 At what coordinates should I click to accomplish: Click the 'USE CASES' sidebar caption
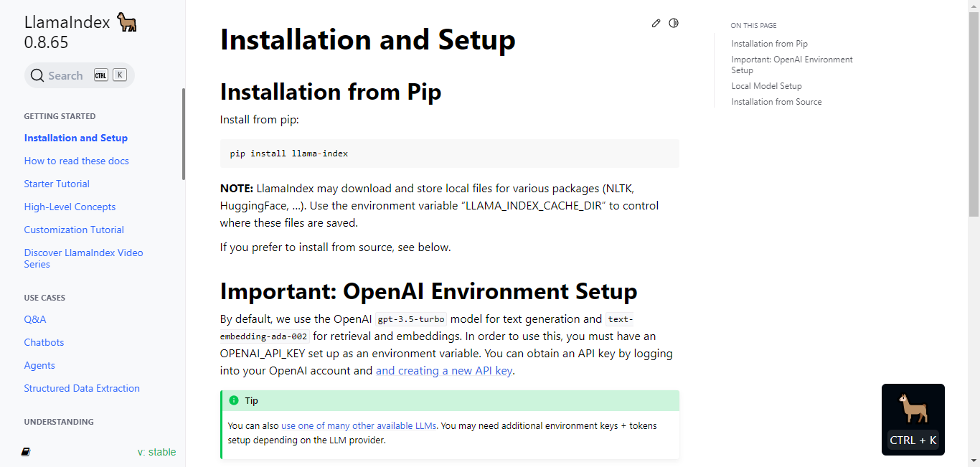[x=44, y=298]
